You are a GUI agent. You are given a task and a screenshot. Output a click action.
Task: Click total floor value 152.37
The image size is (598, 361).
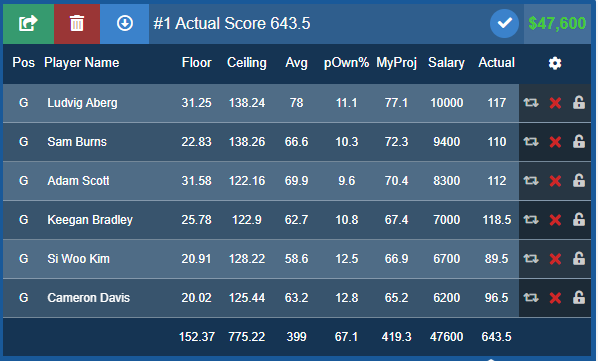197,337
